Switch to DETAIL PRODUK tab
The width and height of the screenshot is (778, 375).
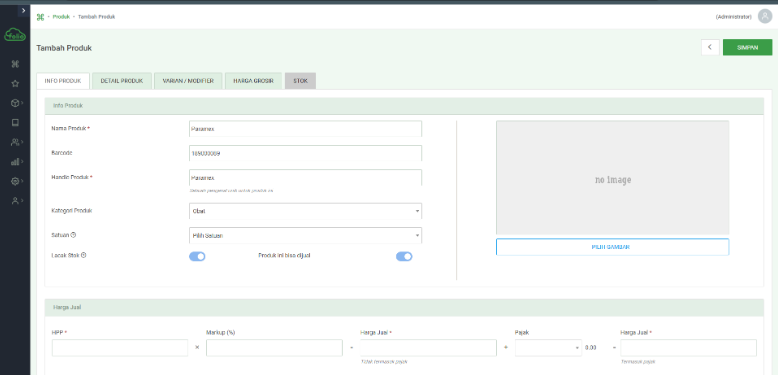(x=122, y=81)
